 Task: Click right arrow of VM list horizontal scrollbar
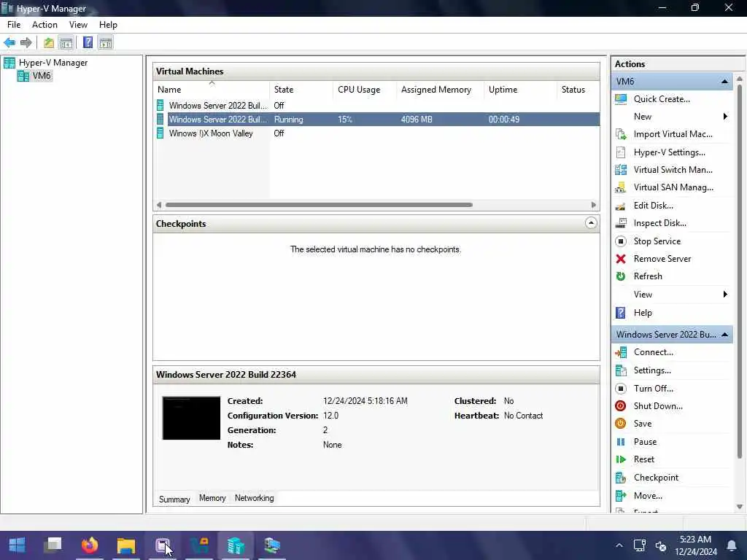tap(594, 205)
